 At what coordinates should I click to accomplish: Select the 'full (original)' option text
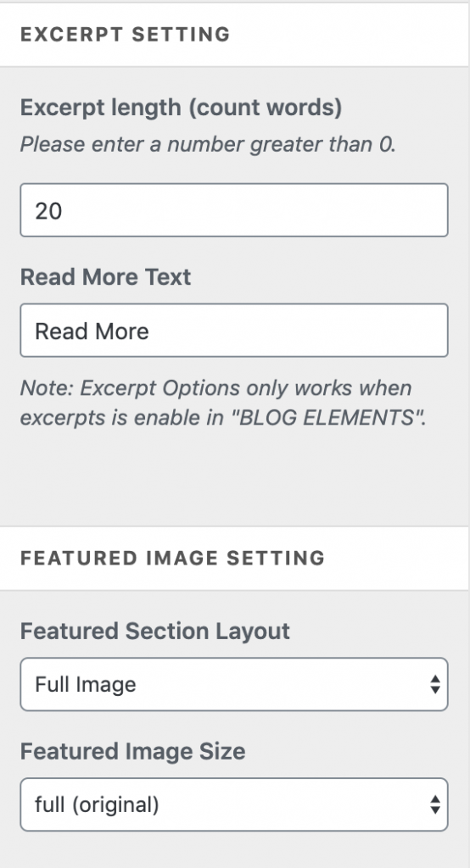click(x=97, y=804)
